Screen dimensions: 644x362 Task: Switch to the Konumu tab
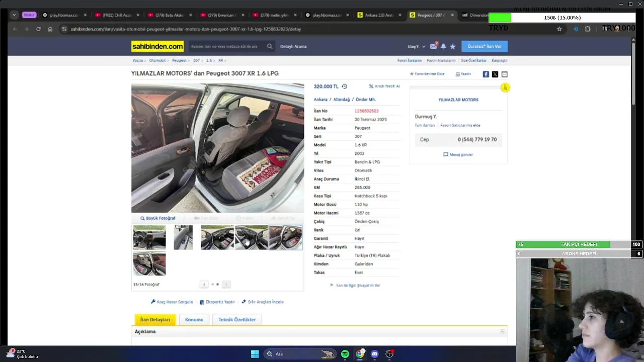pos(194,320)
